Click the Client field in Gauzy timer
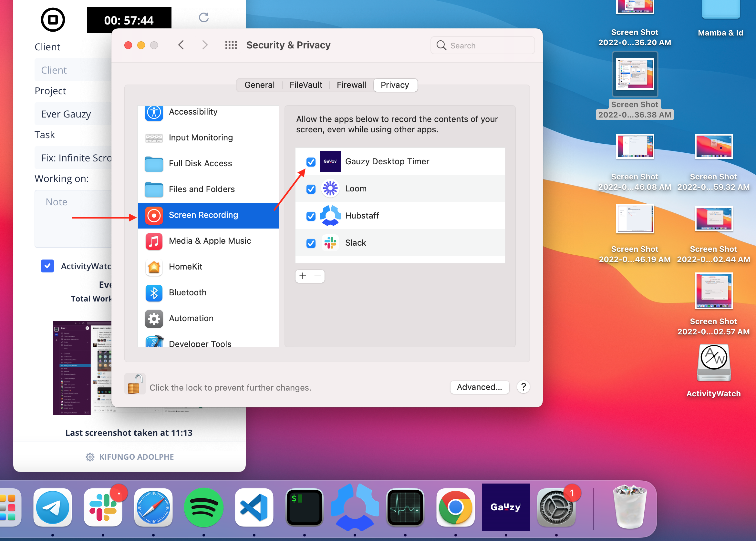This screenshot has width=756, height=541. [x=73, y=70]
